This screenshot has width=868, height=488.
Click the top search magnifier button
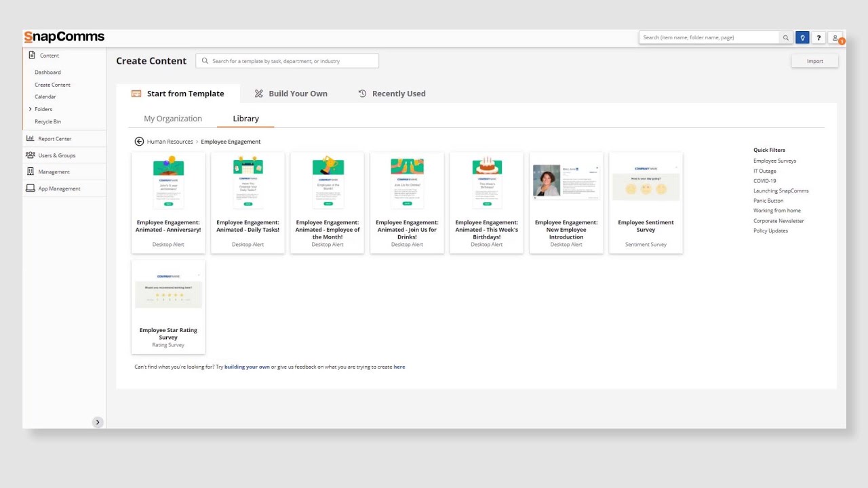(786, 38)
